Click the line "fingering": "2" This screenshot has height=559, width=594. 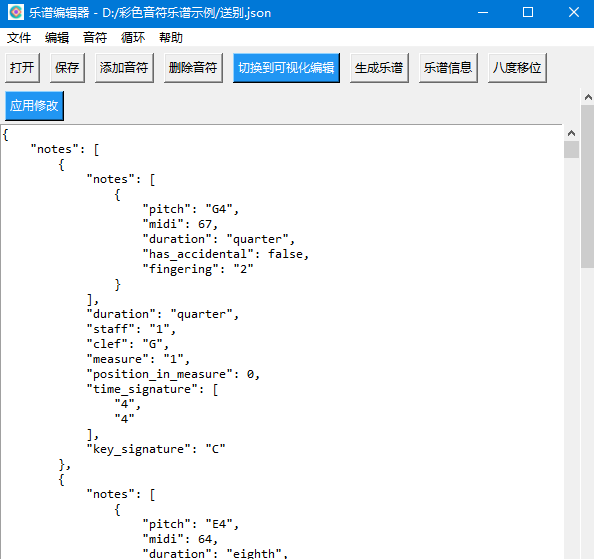(198, 269)
